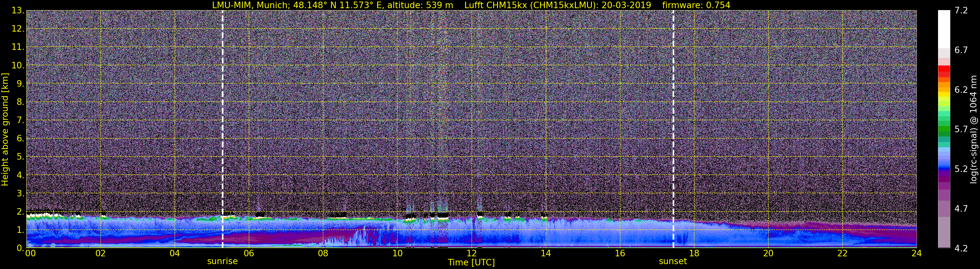
Task: Click the time axis tick label '02'
Action: coord(101,253)
